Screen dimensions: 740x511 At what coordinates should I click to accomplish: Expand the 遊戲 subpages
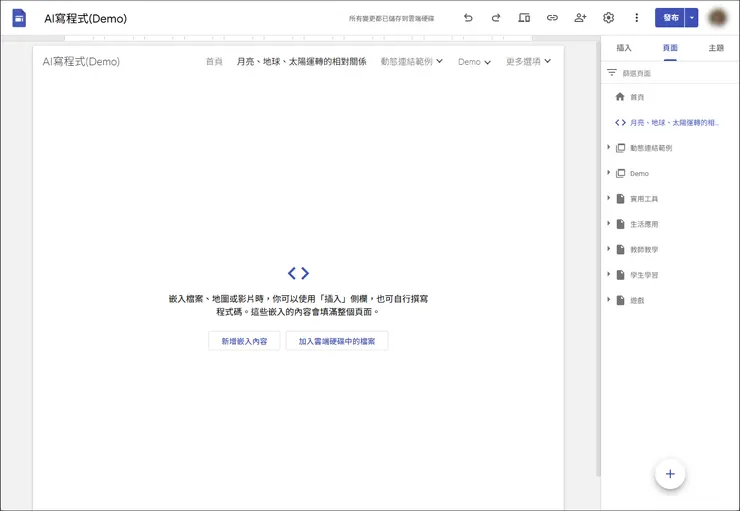tap(608, 300)
